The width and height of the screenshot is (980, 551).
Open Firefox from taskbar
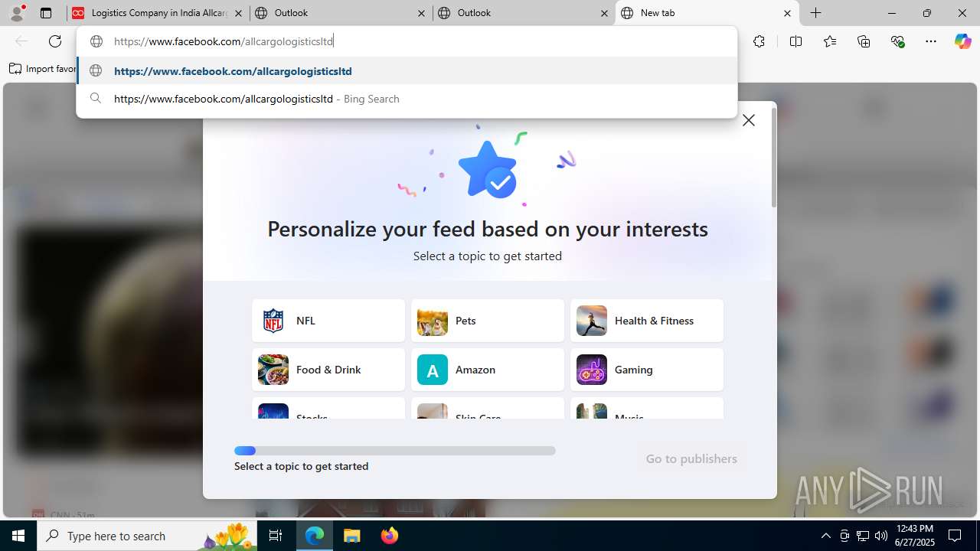click(x=390, y=536)
